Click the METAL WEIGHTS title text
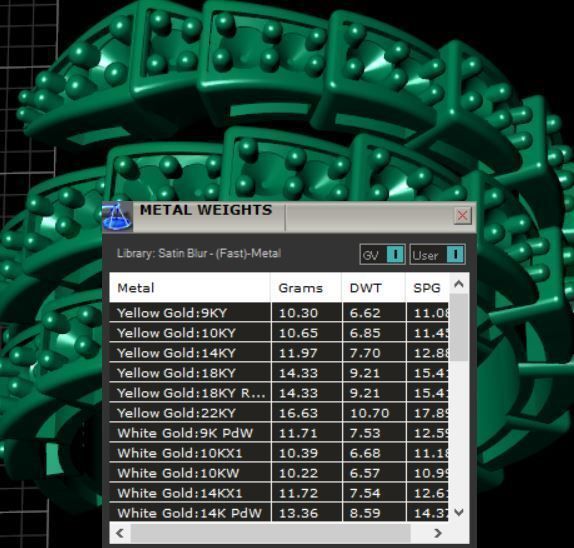The height and width of the screenshot is (548, 574). coord(206,210)
